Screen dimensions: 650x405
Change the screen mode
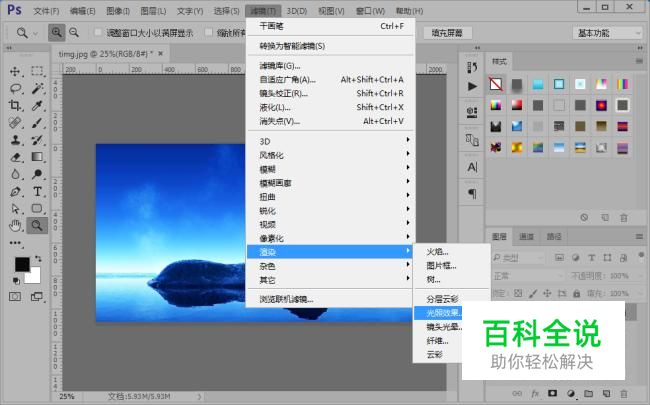coord(36,297)
